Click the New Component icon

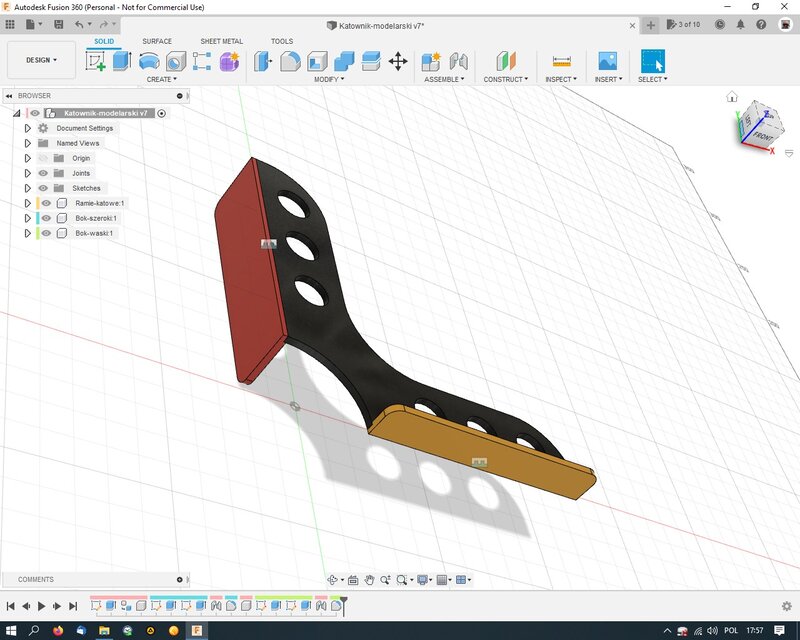[431, 61]
